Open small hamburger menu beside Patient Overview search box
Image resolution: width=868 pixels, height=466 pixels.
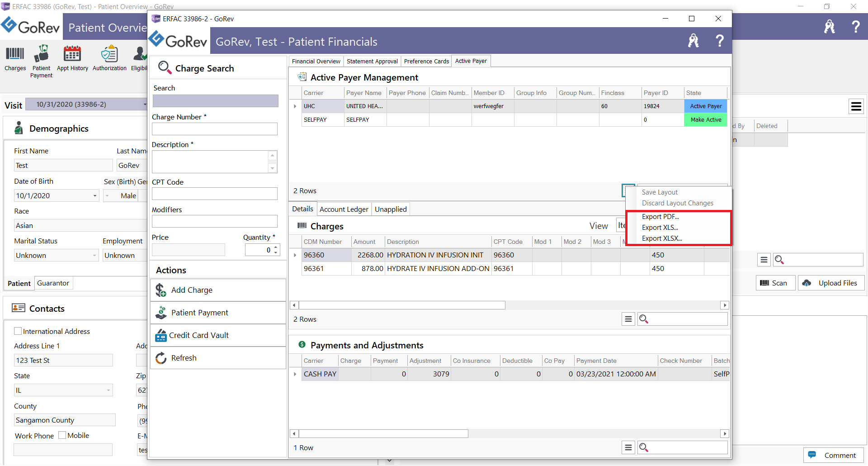click(764, 259)
